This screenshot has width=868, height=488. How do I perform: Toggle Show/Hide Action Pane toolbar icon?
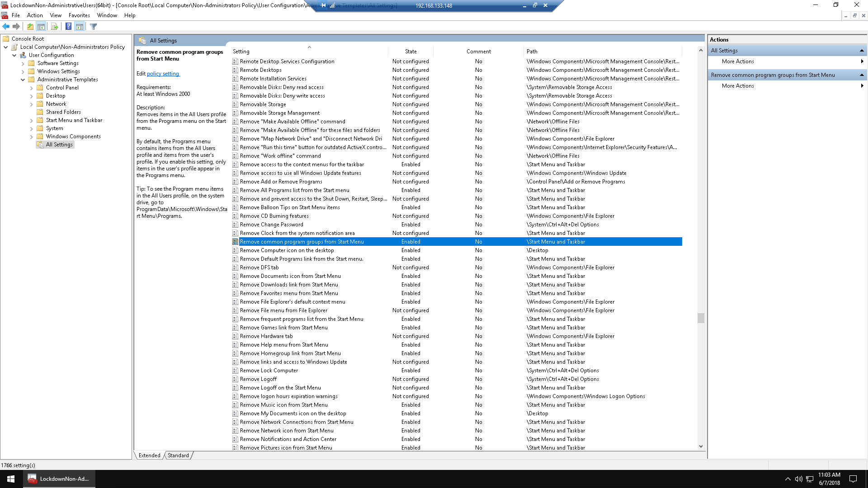[80, 27]
